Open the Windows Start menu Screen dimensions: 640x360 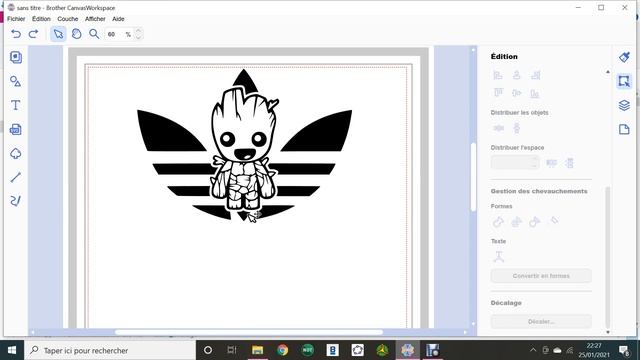[12, 350]
